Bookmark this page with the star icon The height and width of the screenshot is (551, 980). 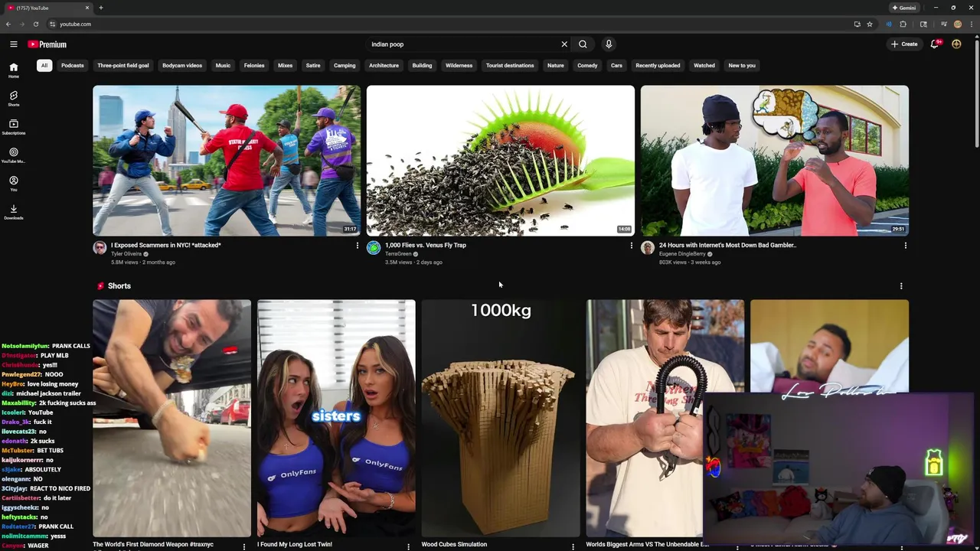[870, 24]
